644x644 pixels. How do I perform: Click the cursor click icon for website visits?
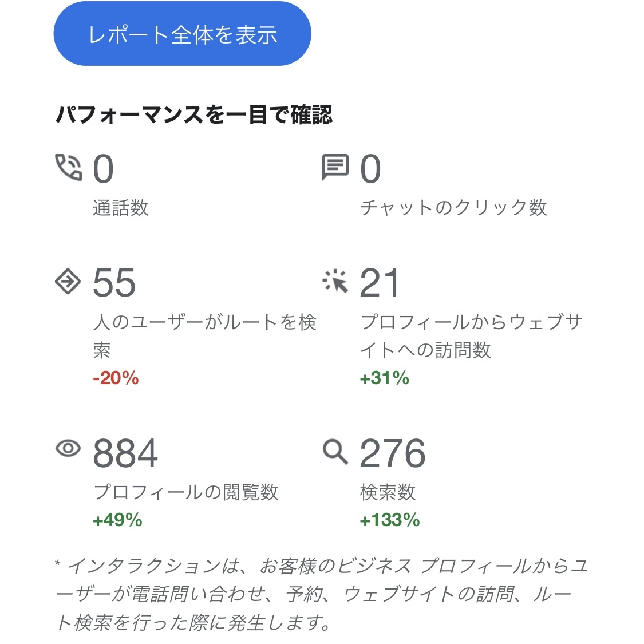[335, 281]
